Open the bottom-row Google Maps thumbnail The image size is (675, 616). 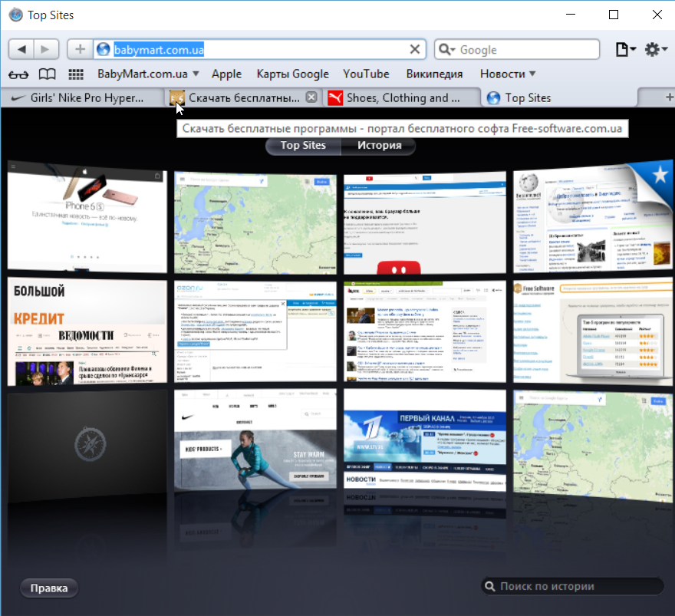592,446
